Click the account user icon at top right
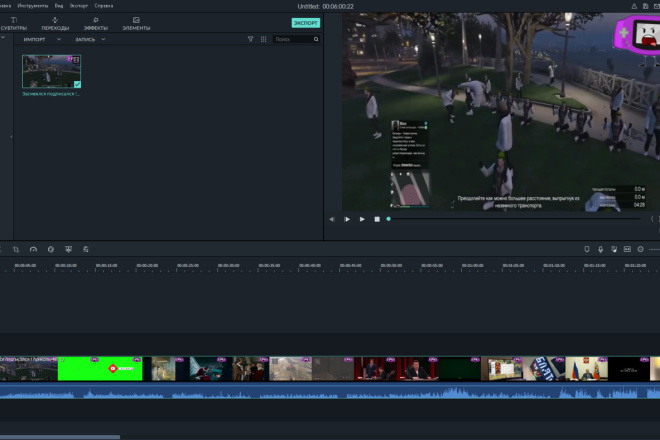 click(x=634, y=6)
